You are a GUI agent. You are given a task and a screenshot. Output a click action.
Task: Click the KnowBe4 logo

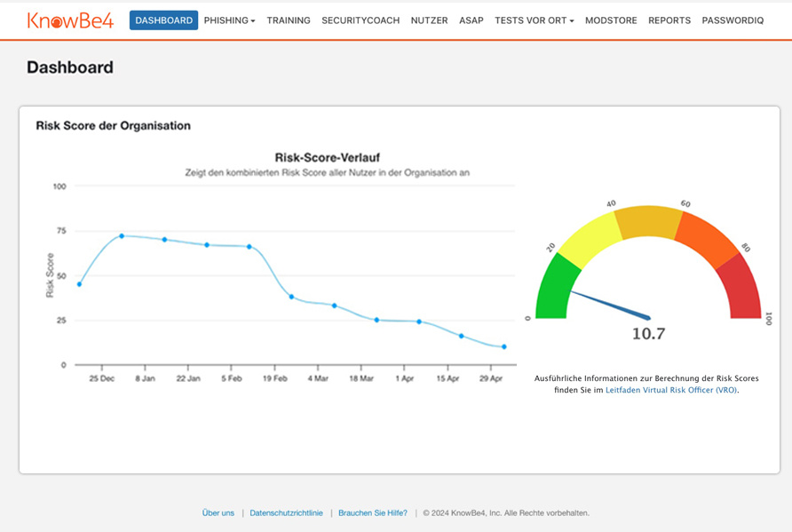[70, 20]
